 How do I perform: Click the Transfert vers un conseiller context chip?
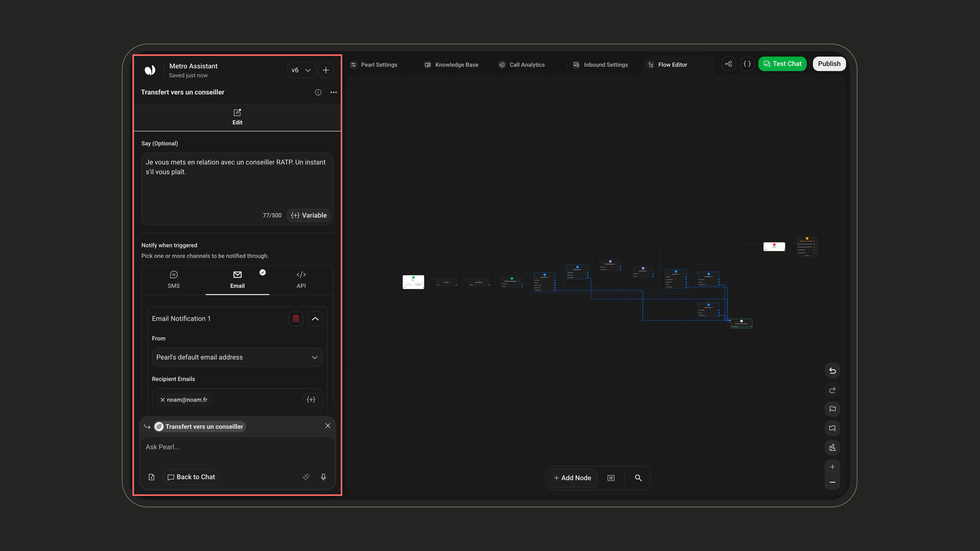(200, 427)
